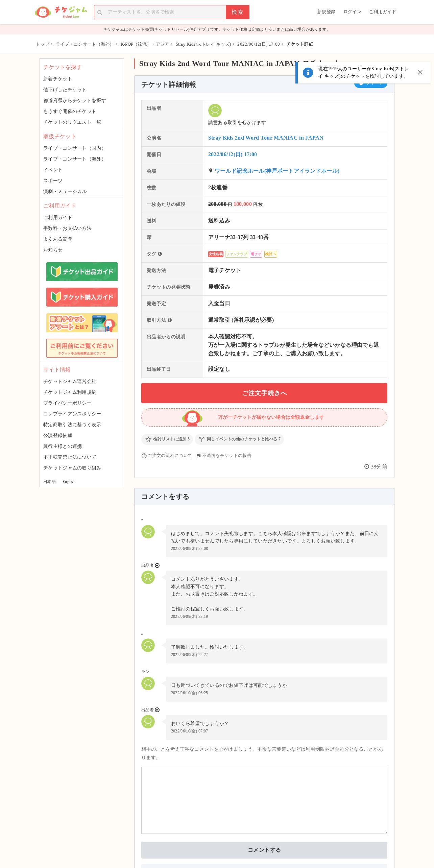Select the 検討+5 tag
The image size is (434, 868).
click(x=271, y=254)
